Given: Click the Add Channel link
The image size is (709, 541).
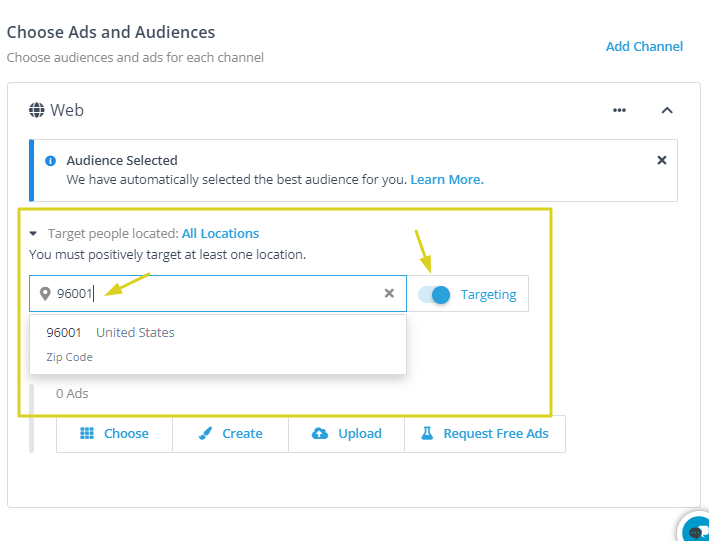Looking at the screenshot, I should pyautogui.click(x=644, y=46).
